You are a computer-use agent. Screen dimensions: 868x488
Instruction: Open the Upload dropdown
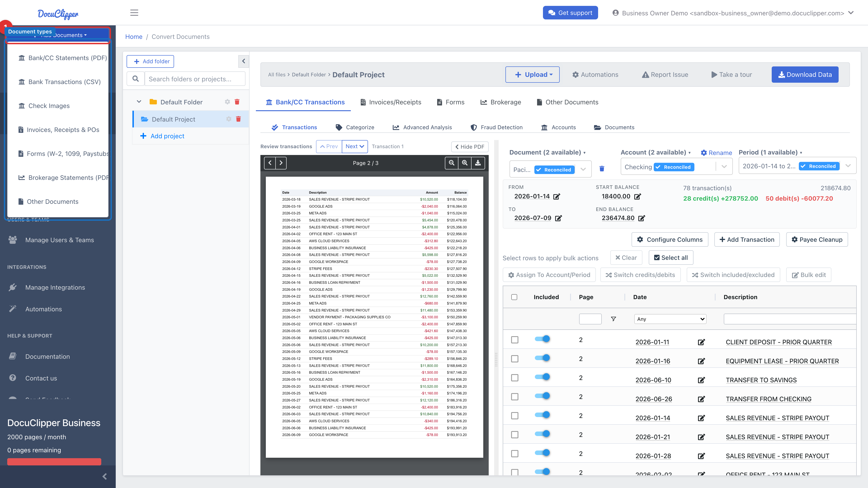click(x=532, y=74)
